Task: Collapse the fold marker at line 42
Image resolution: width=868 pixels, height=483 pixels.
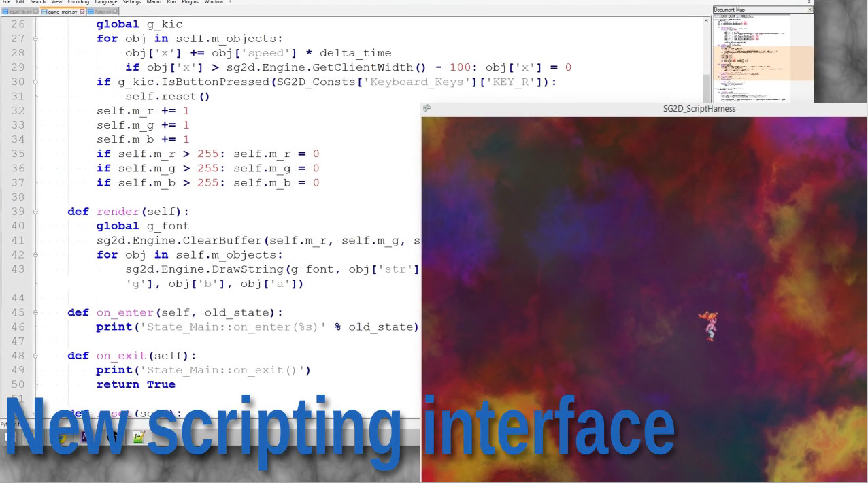Action: (34, 254)
